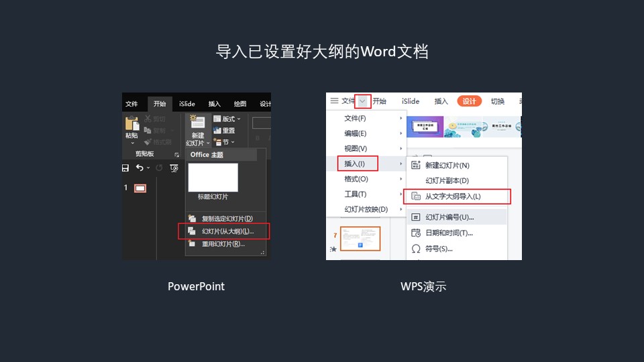
Task: Switch to the 开始 tab in PowerPoint
Action: click(160, 104)
